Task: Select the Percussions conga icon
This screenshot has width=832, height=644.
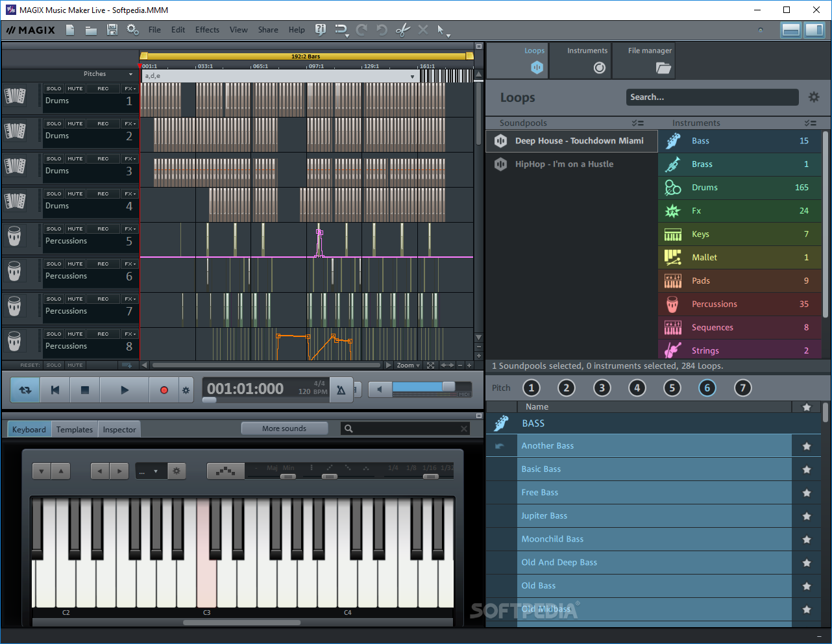Action: (x=673, y=304)
